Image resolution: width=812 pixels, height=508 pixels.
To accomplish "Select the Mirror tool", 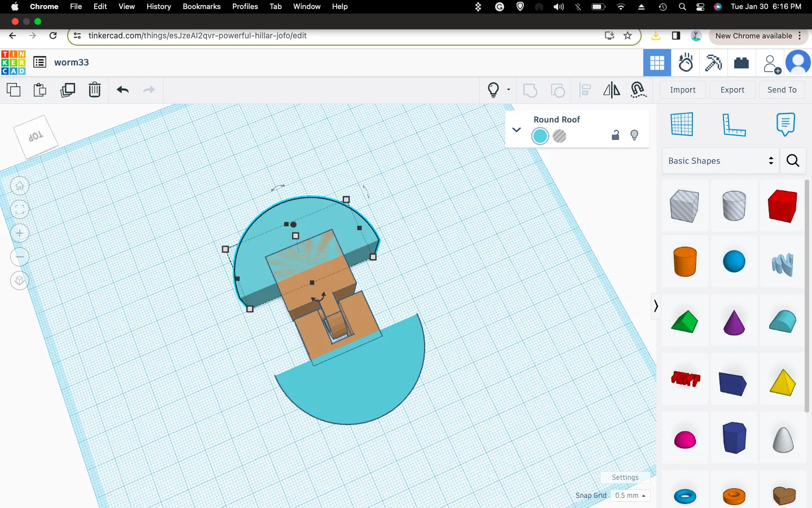I will (x=611, y=90).
